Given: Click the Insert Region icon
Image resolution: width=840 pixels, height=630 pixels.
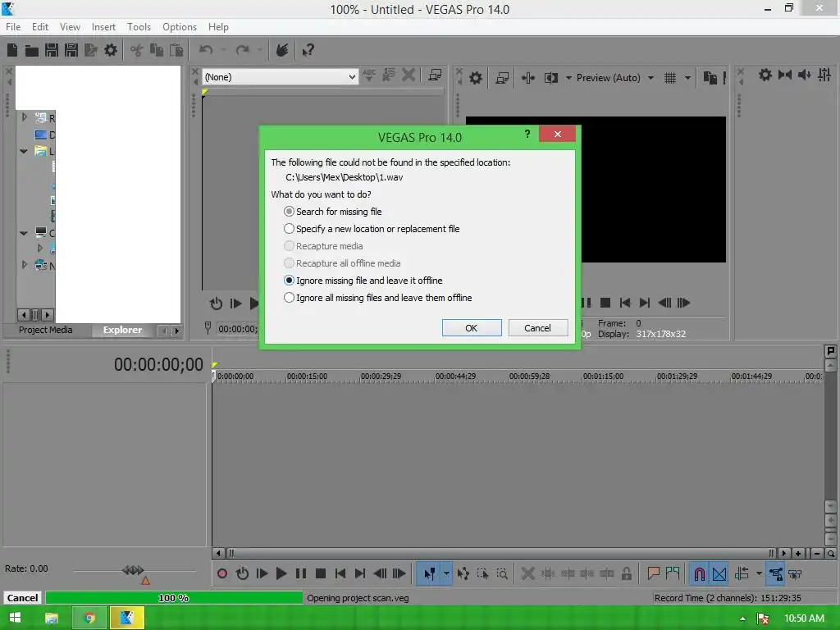Looking at the screenshot, I should 673,573.
